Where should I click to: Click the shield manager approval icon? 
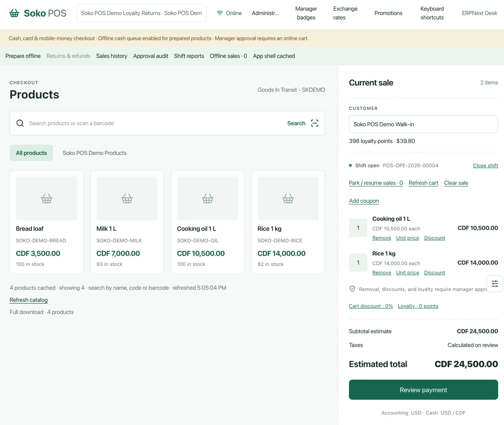(352, 289)
